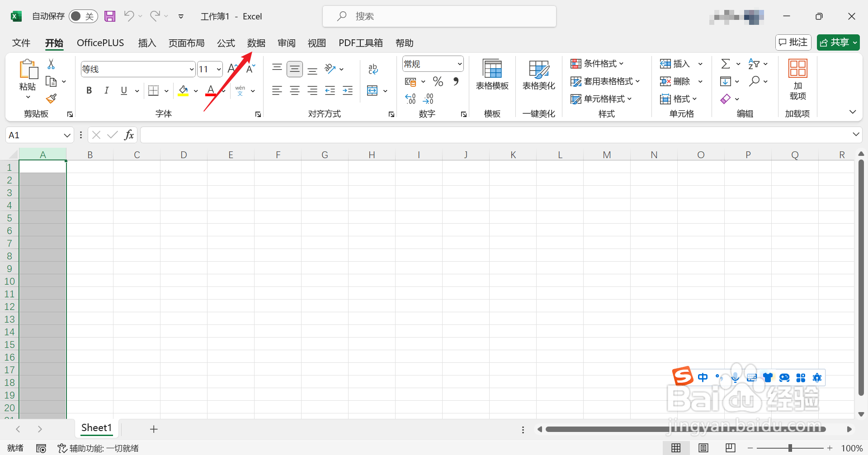
Task: Switch to the 公式 ribbon tab
Action: tap(226, 43)
